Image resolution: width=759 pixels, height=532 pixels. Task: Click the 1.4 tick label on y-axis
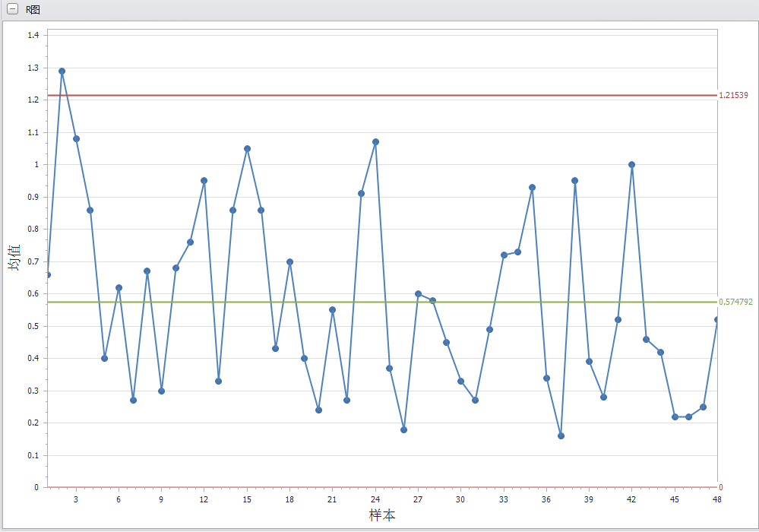pyautogui.click(x=33, y=35)
